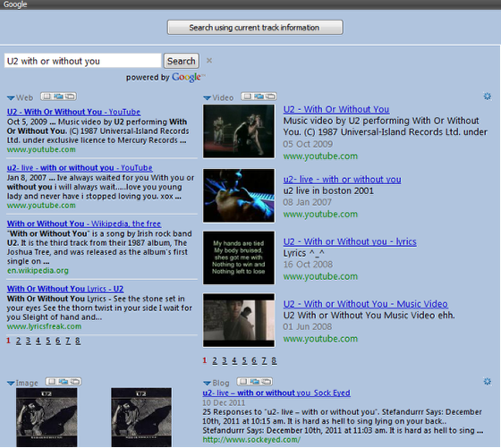Click the U2 lyrics video thumbnail
The height and width of the screenshot is (448, 501).
coord(239,258)
